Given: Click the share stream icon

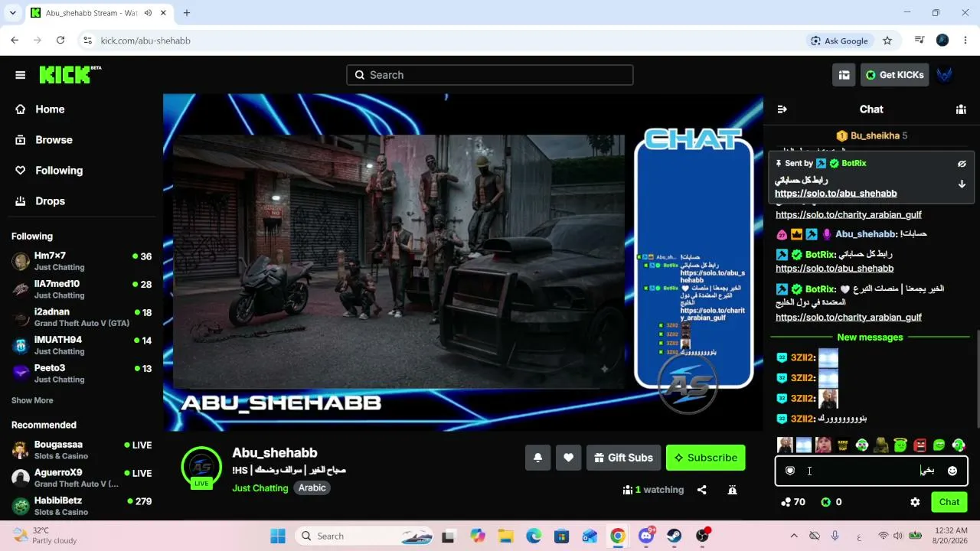Looking at the screenshot, I should pyautogui.click(x=702, y=490).
